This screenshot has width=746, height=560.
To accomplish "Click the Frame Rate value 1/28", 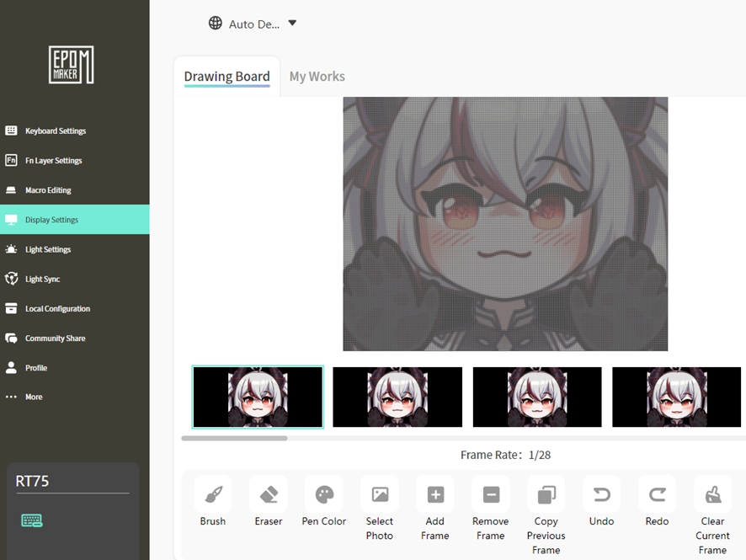I will pos(540,456).
